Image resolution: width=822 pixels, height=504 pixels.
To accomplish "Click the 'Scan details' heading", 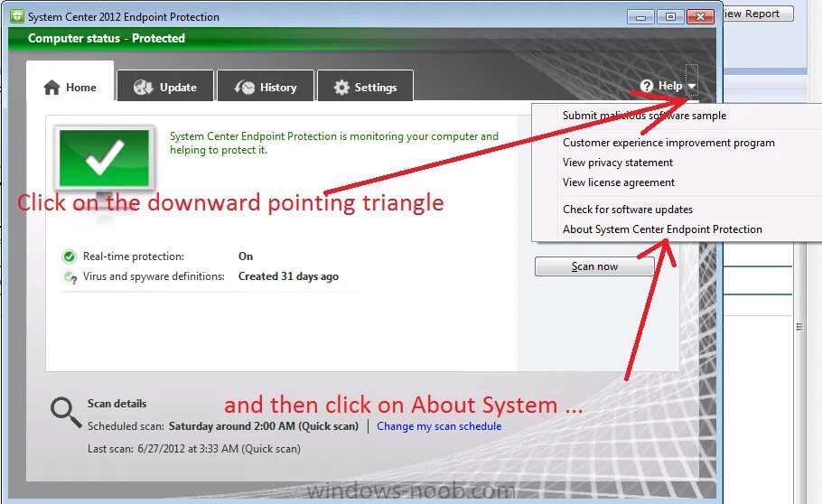I will coord(117,404).
